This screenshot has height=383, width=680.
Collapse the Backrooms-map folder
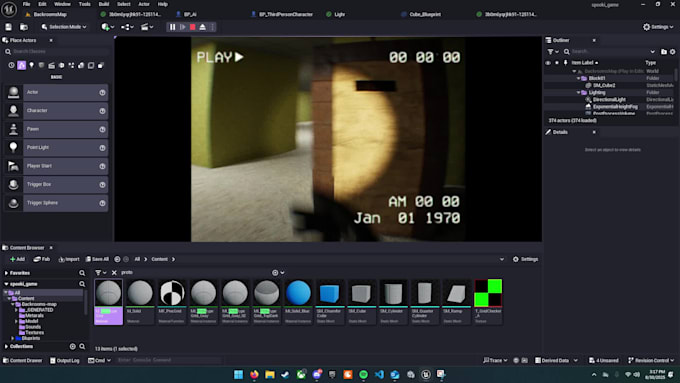13,304
